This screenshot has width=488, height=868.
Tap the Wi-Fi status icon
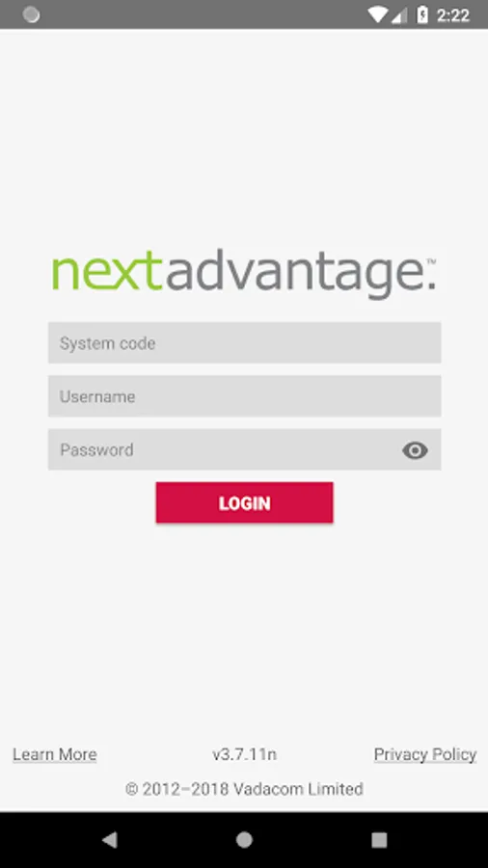[x=378, y=14]
